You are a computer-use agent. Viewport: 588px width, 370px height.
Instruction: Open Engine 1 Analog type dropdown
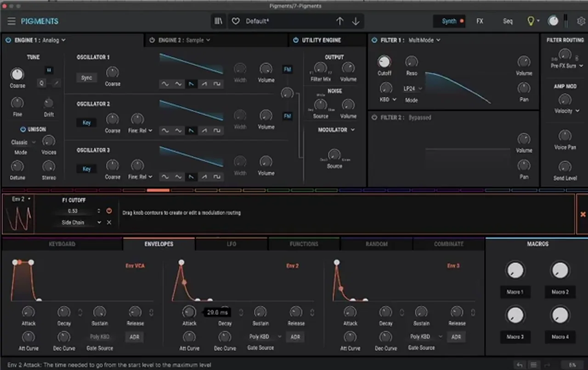click(x=54, y=40)
